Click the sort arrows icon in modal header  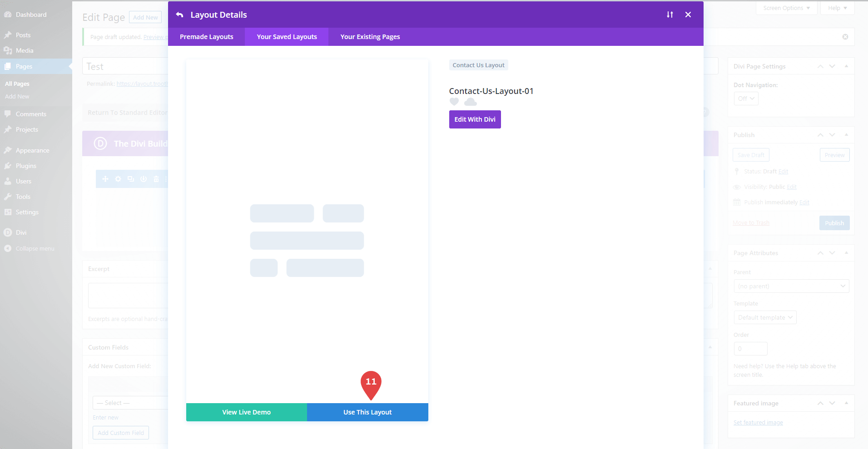670,15
